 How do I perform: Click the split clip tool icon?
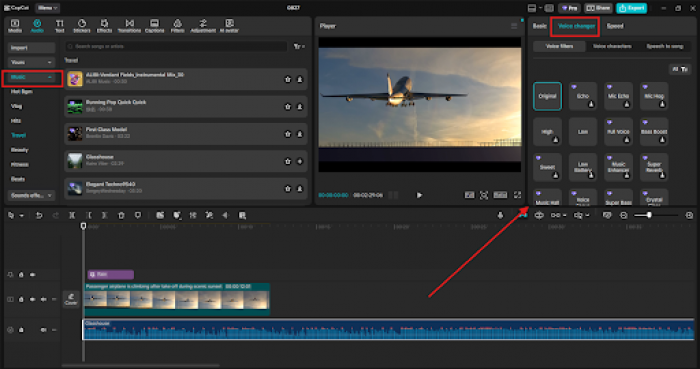click(72, 216)
